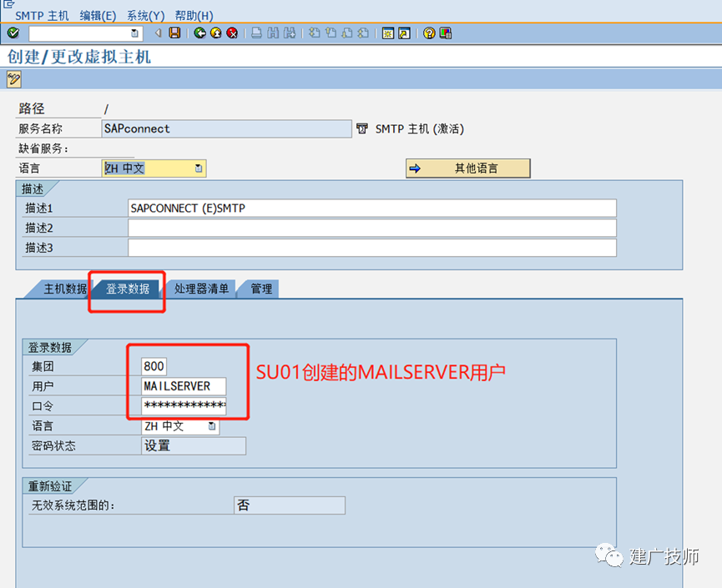722x588 pixels.
Task: Click the 描述 group header
Action: pyautogui.click(x=33, y=188)
